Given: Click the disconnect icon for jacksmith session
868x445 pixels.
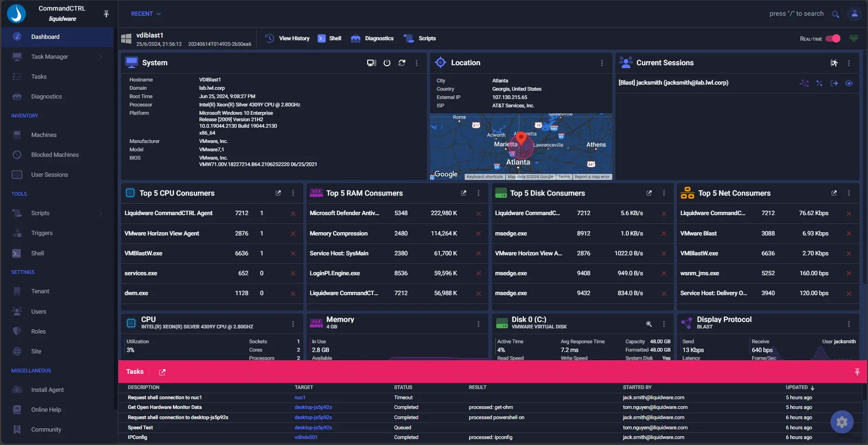Looking at the screenshot, I should [x=819, y=83].
